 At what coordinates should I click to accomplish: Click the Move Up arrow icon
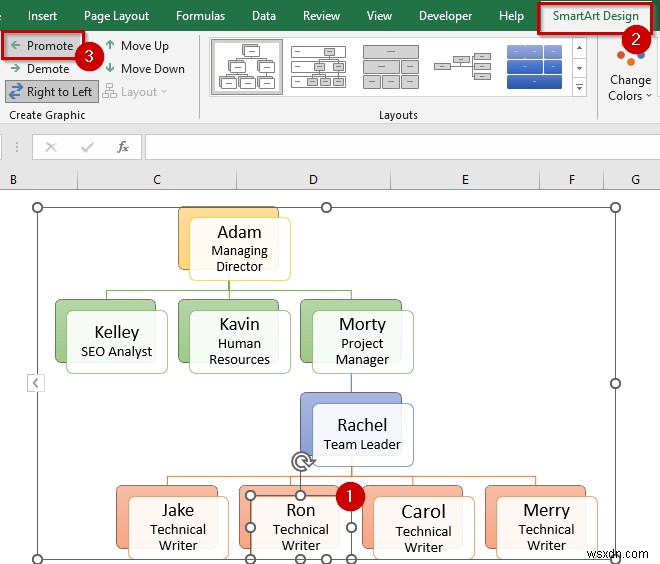[x=110, y=45]
